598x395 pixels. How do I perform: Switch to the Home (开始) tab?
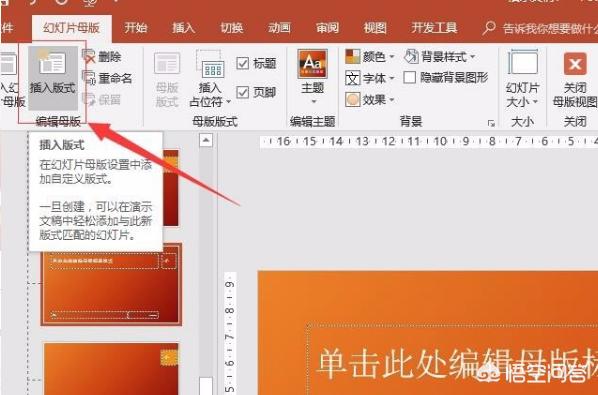click(x=136, y=28)
